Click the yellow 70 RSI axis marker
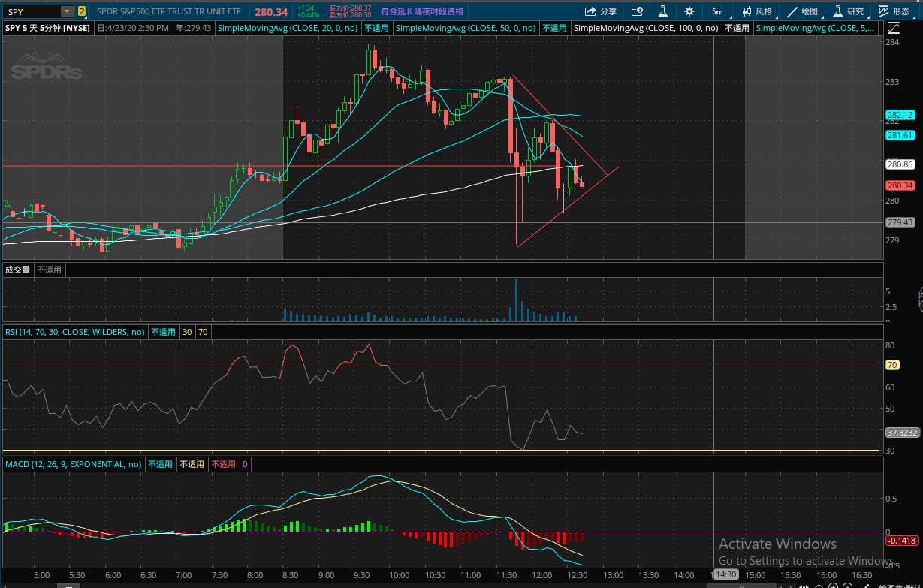 click(892, 366)
